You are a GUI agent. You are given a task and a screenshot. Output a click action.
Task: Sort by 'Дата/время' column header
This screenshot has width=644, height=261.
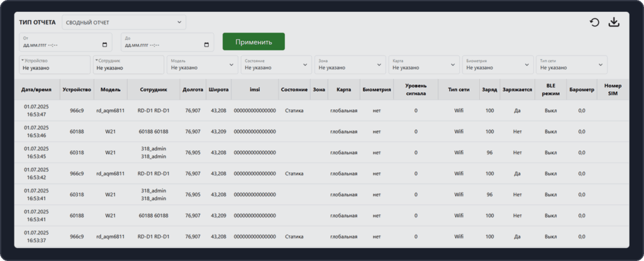[x=37, y=89]
